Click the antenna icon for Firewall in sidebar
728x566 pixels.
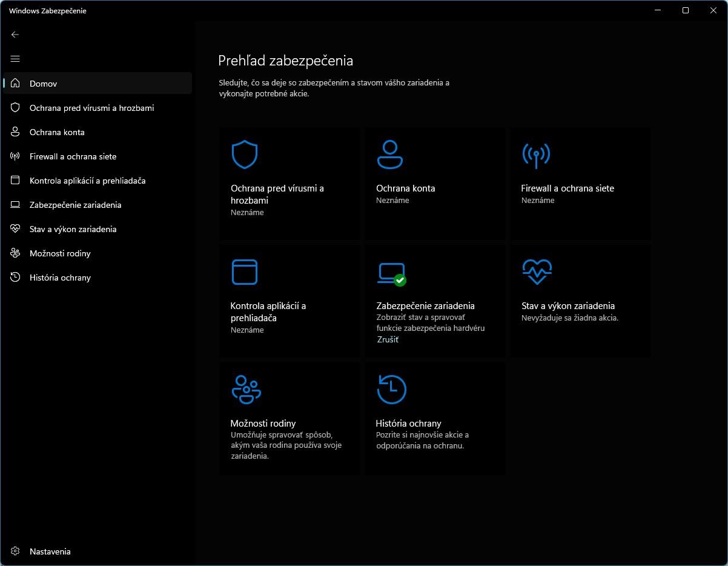[16, 156]
